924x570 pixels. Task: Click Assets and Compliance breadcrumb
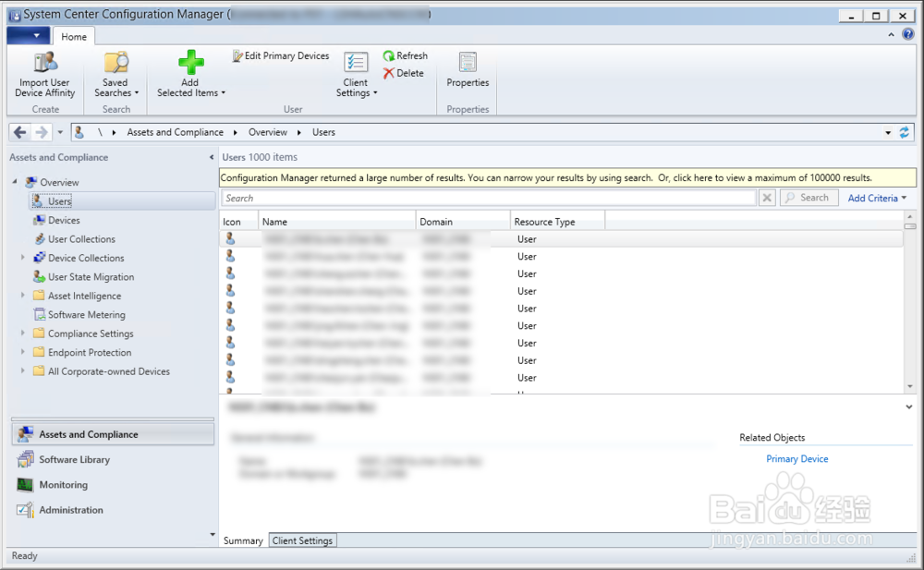pyautogui.click(x=175, y=132)
